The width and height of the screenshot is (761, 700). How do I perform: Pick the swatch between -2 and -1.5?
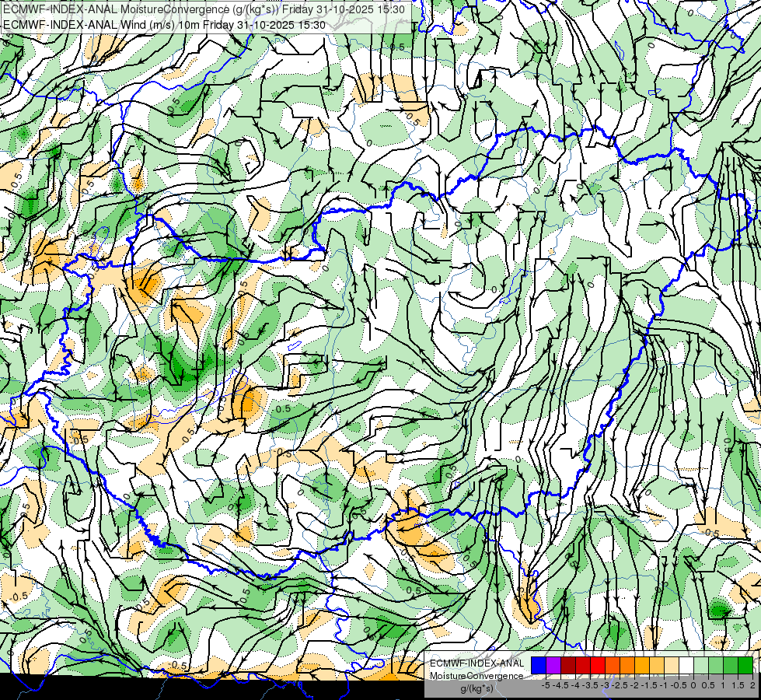coord(642,666)
